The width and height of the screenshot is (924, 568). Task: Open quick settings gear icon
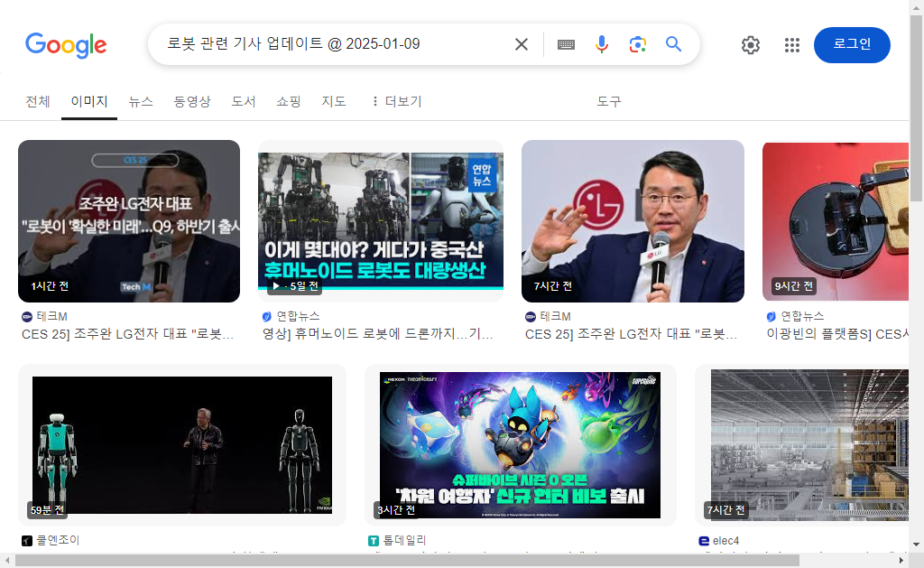pos(750,45)
